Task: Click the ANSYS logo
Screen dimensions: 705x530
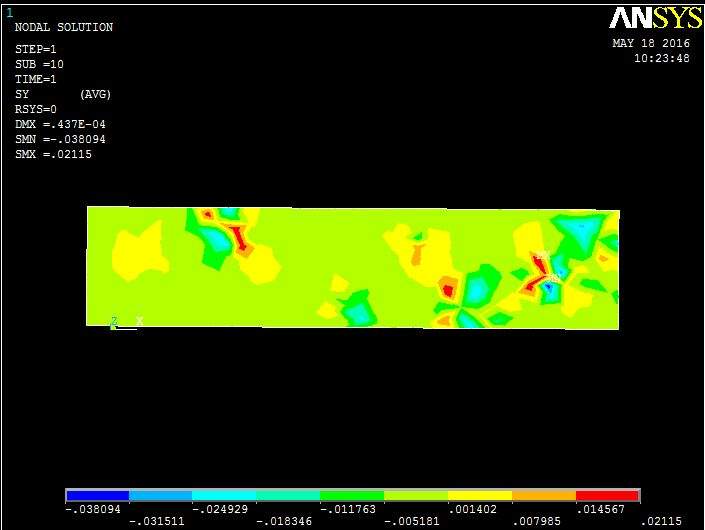Action: click(x=656, y=18)
